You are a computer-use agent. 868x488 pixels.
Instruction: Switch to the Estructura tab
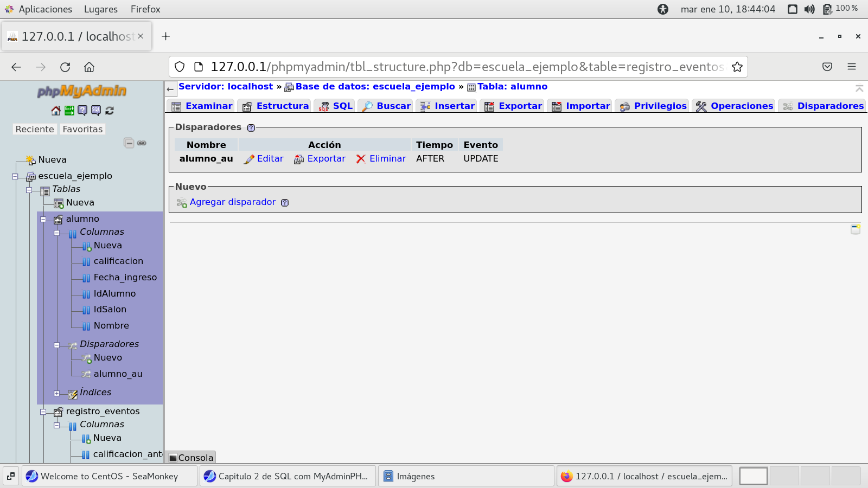tap(276, 106)
